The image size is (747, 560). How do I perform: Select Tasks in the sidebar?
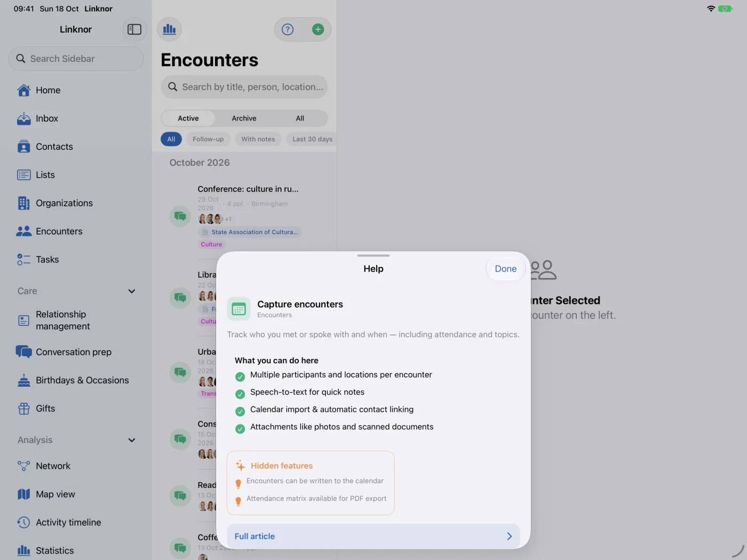pyautogui.click(x=76, y=260)
